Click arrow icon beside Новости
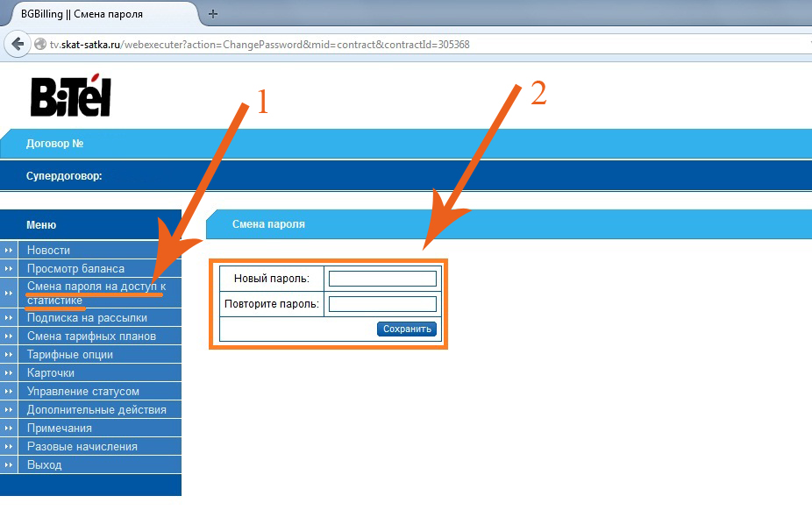812x517 pixels. click(x=8, y=251)
